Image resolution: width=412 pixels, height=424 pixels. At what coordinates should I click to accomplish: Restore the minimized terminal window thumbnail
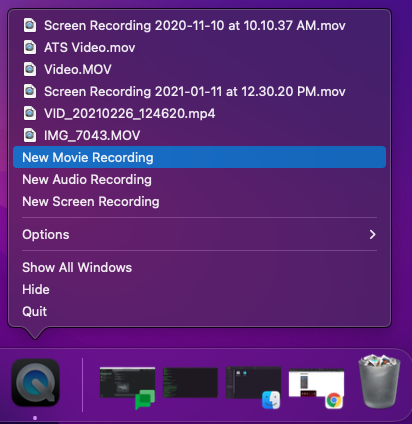tap(190, 382)
